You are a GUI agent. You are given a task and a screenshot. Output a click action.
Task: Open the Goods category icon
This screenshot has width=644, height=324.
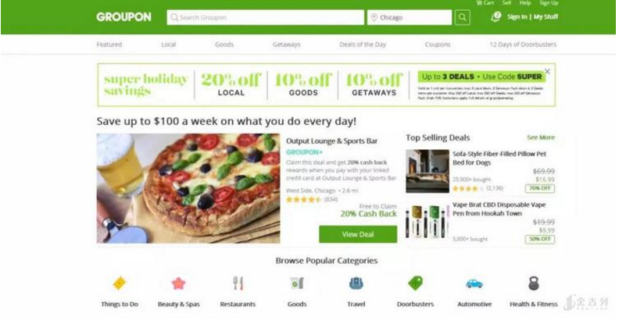coord(297,283)
